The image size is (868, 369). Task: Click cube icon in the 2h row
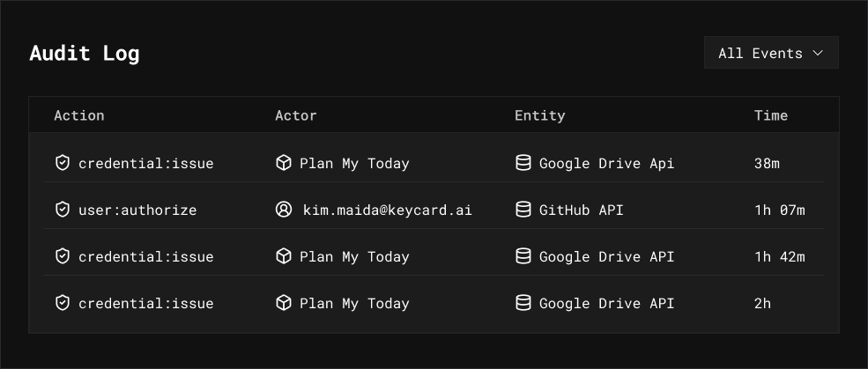(x=283, y=303)
